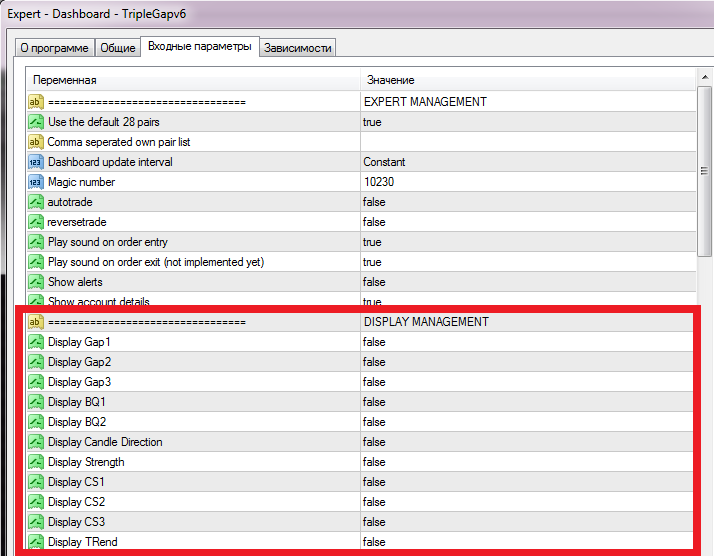Select the Входные параметры tab

pyautogui.click(x=200, y=46)
